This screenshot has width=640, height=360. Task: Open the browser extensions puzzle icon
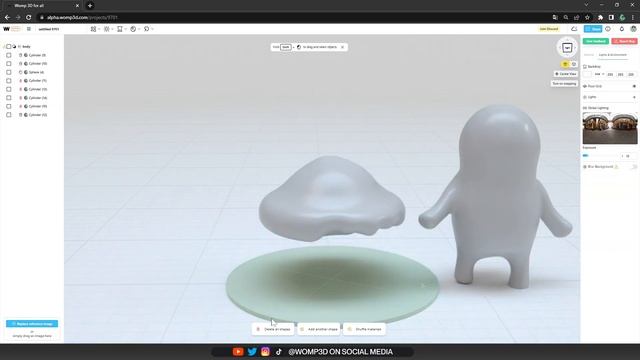pyautogui.click(x=600, y=18)
